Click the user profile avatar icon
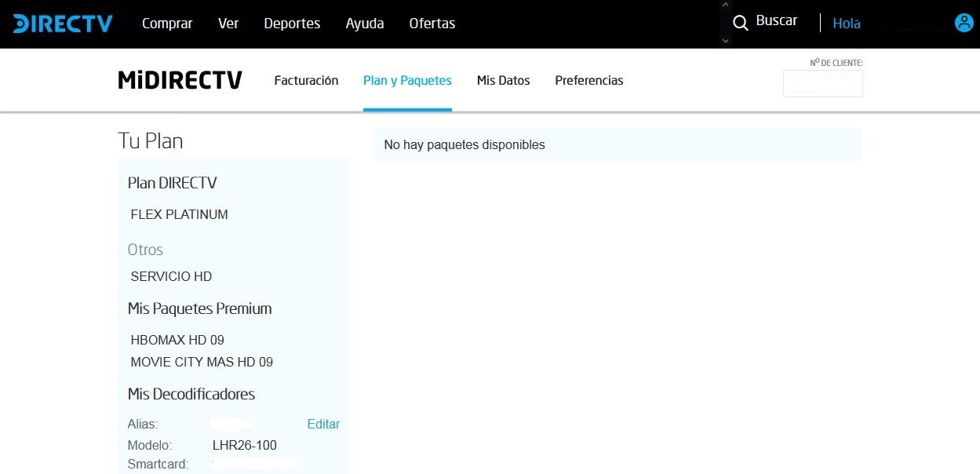Image resolution: width=980 pixels, height=474 pixels. tap(964, 23)
